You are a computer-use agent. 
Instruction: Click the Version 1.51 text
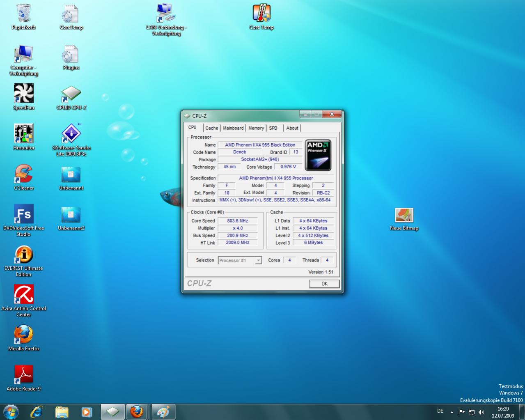(321, 272)
